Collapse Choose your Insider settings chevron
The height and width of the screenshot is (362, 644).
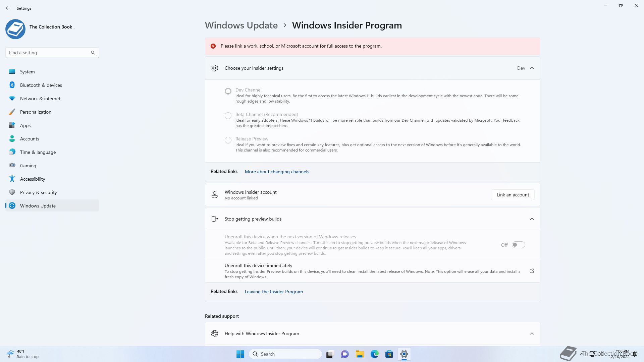[532, 68]
